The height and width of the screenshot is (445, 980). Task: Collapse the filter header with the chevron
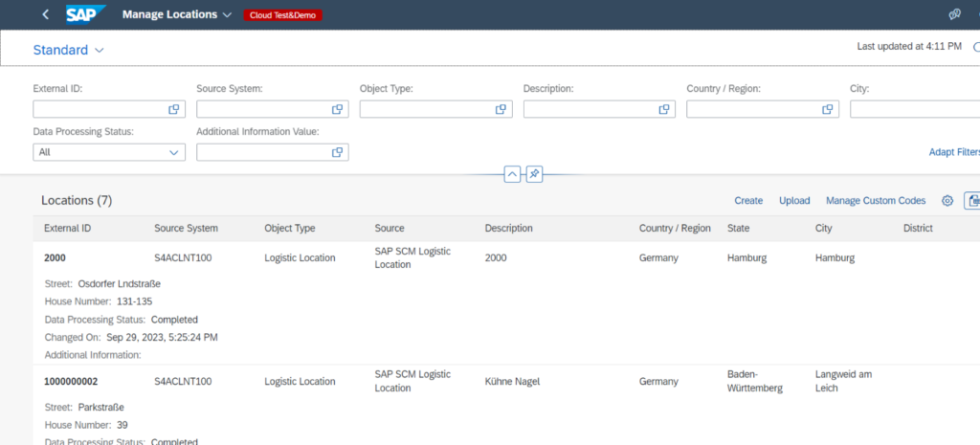click(512, 174)
